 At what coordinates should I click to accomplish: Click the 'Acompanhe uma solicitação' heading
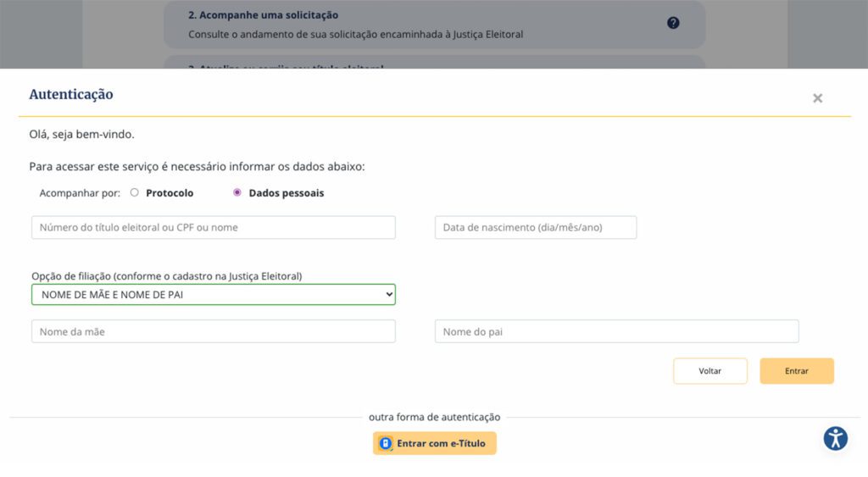263,15
